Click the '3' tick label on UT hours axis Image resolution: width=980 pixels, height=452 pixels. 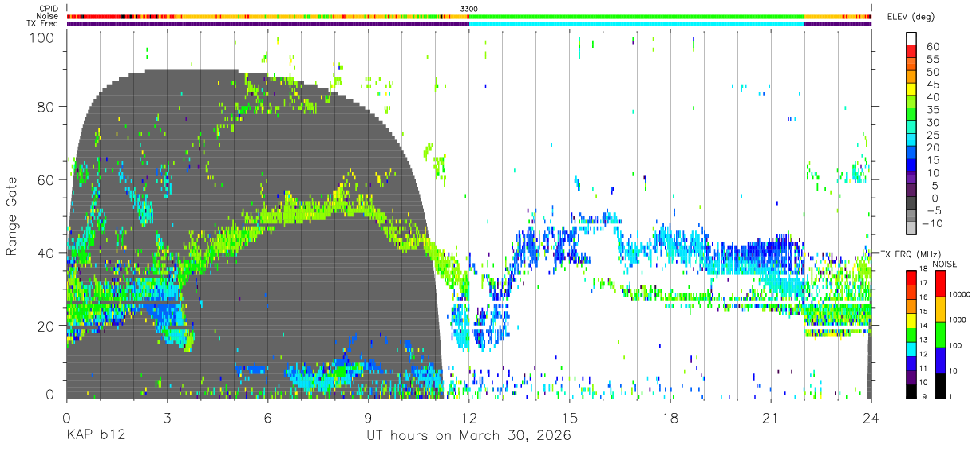167,418
